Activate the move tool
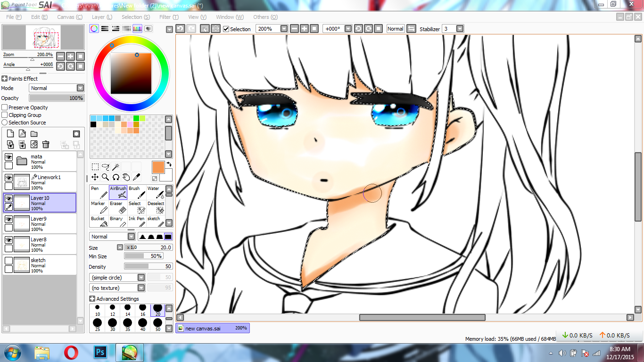644x362 pixels. [x=95, y=177]
